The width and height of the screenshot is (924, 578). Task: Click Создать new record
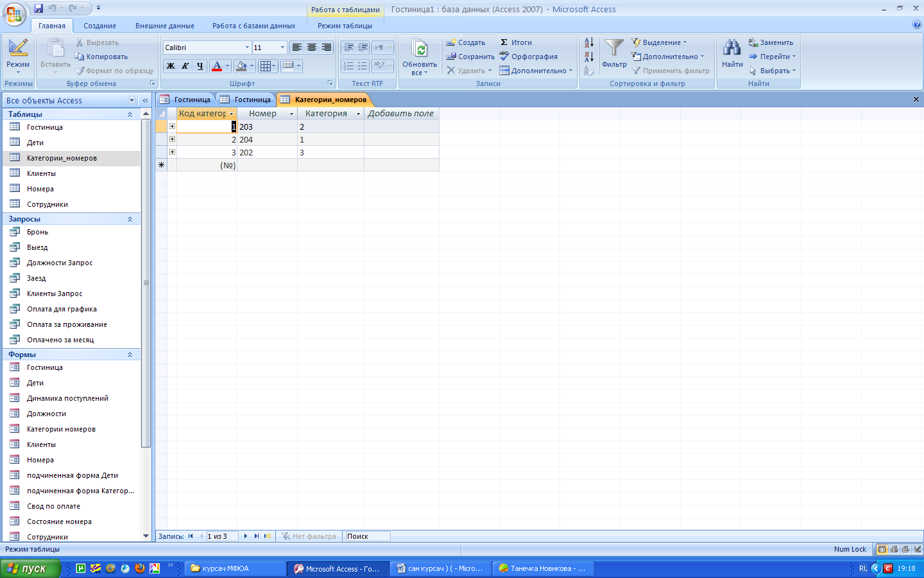click(x=466, y=42)
